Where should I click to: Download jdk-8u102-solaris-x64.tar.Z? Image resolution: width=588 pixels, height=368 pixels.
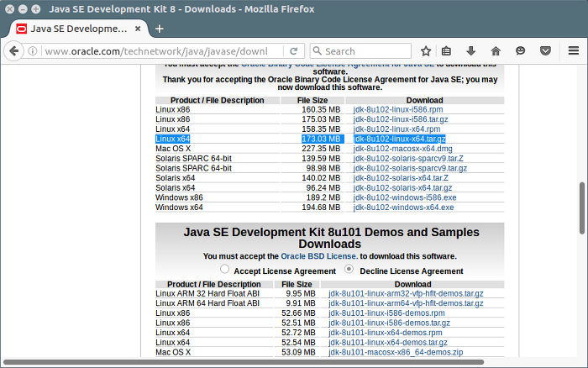pos(401,178)
